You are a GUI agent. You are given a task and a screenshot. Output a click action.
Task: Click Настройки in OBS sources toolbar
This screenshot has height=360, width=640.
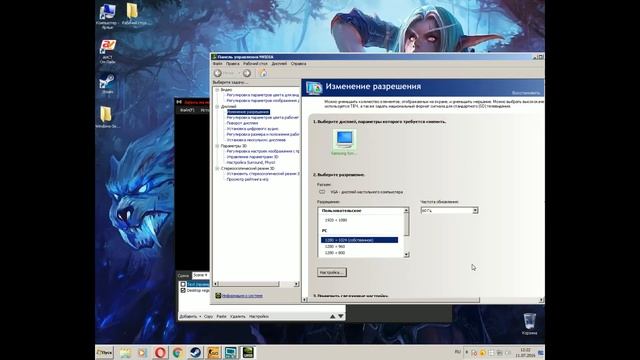(x=259, y=316)
